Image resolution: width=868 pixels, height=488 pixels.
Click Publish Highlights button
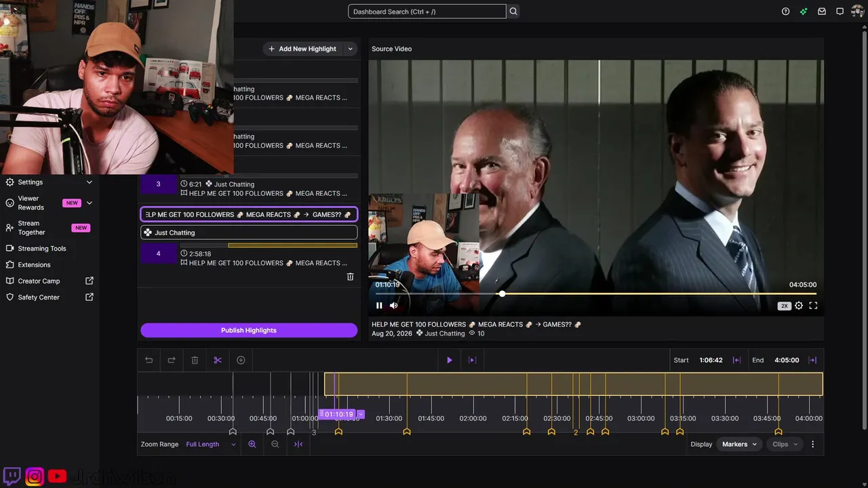tap(249, 330)
